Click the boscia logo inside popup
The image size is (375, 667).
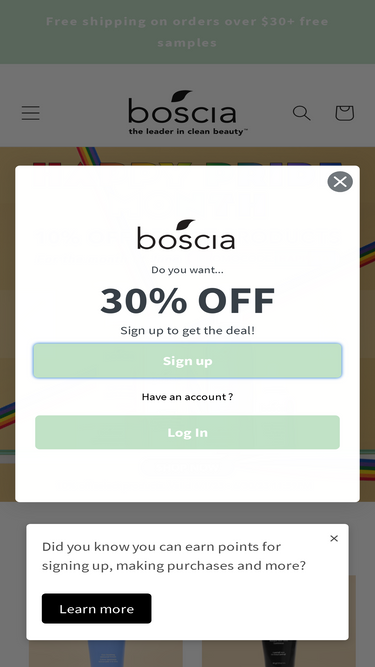[186, 234]
